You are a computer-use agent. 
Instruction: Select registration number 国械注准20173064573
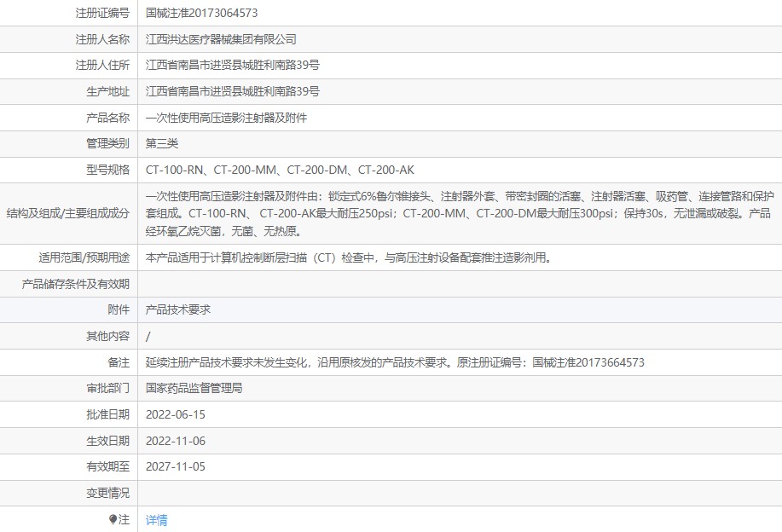pyautogui.click(x=201, y=13)
